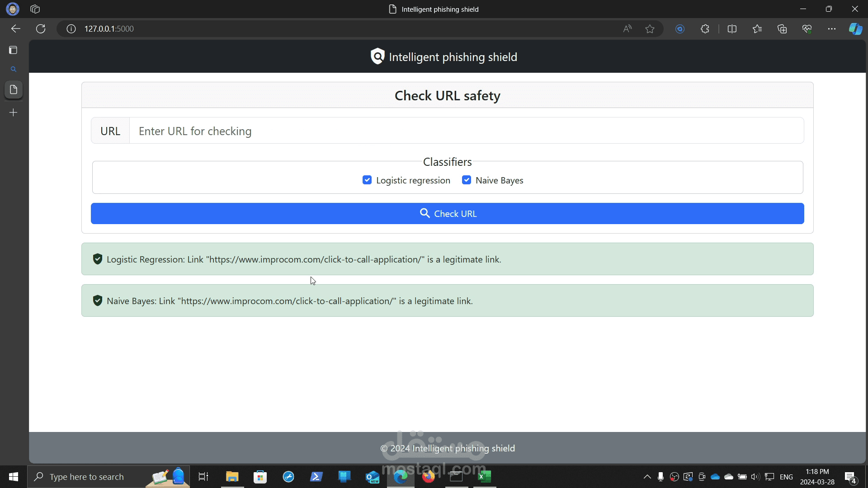The width and height of the screenshot is (868, 488).
Task: Select the Intelligent phishing shield vertical tab
Action: (x=14, y=89)
